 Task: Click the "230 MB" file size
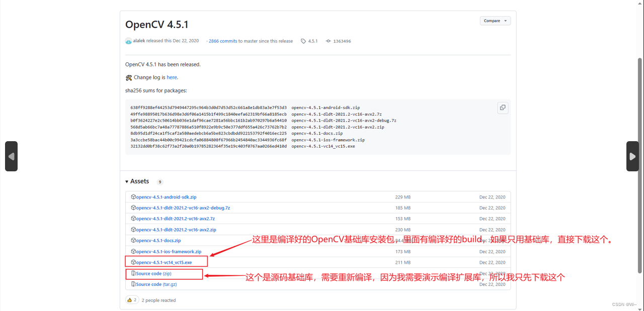point(403,230)
